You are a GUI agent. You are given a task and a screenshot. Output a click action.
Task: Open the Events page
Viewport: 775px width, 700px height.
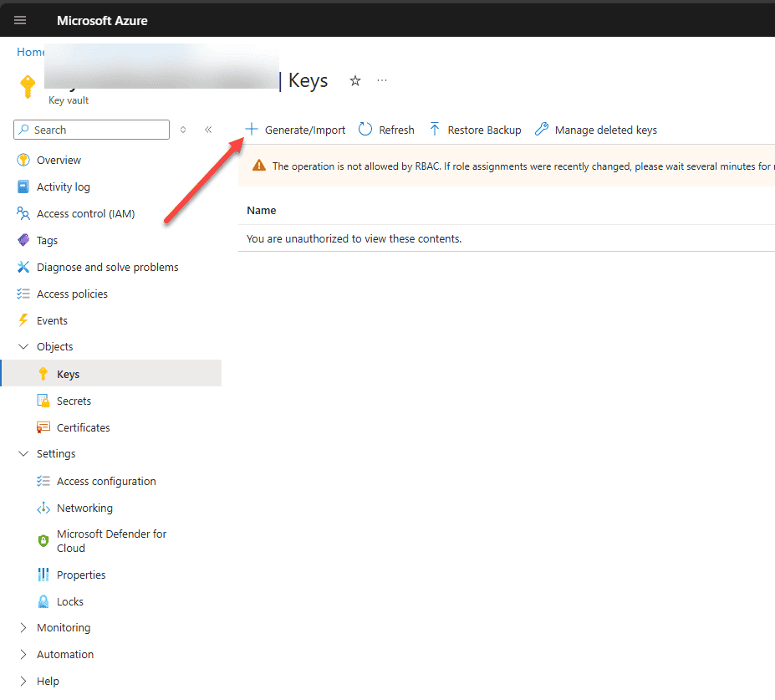[52, 320]
